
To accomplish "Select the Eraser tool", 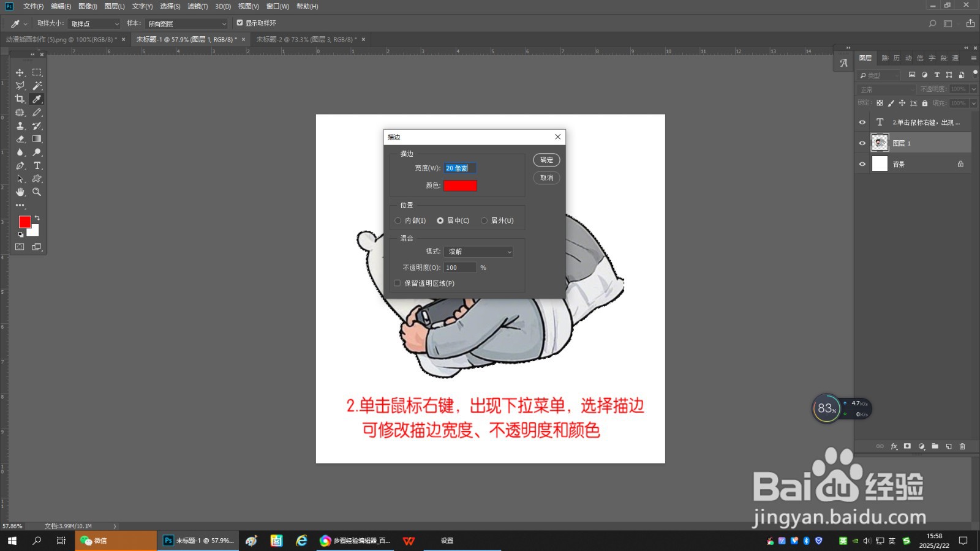I will (x=20, y=139).
